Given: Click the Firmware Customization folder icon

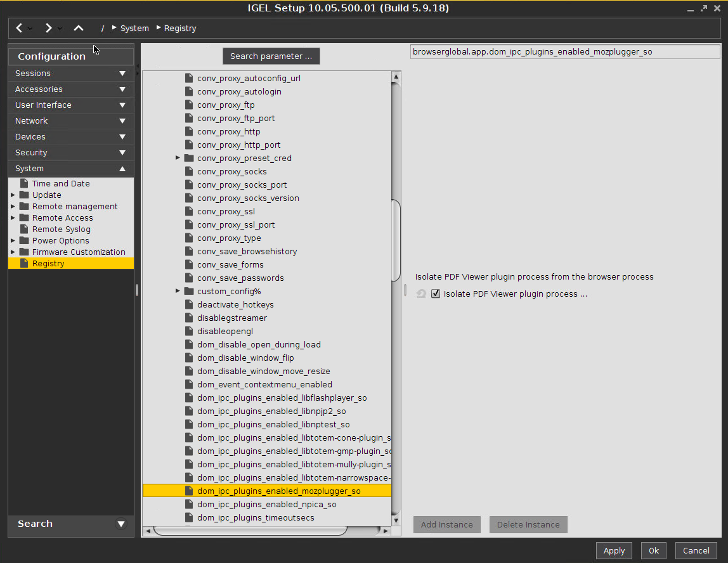Looking at the screenshot, I should coord(24,252).
